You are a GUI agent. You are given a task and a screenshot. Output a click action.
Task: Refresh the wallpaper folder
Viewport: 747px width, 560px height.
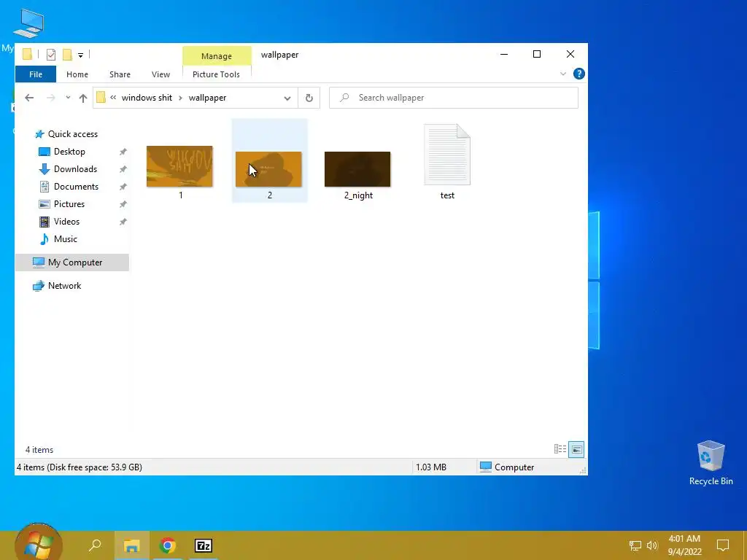pyautogui.click(x=309, y=98)
